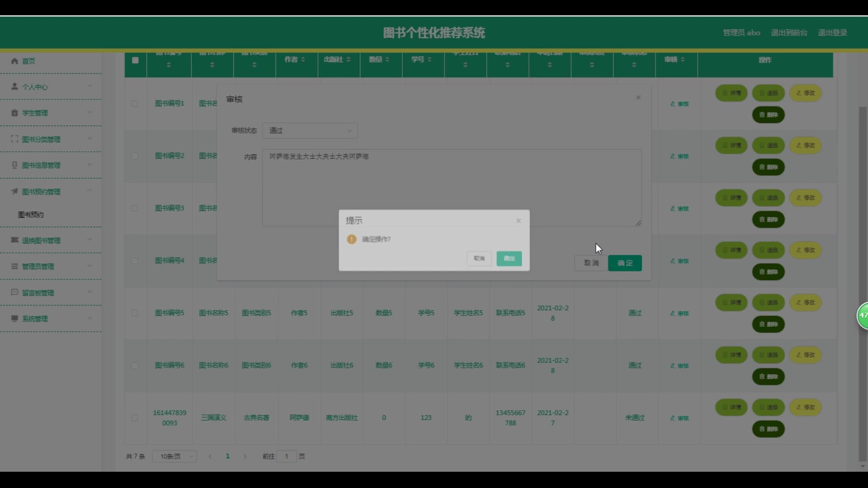
Task: Click the 留言板管理 chat-bubble icon
Action: point(14,292)
